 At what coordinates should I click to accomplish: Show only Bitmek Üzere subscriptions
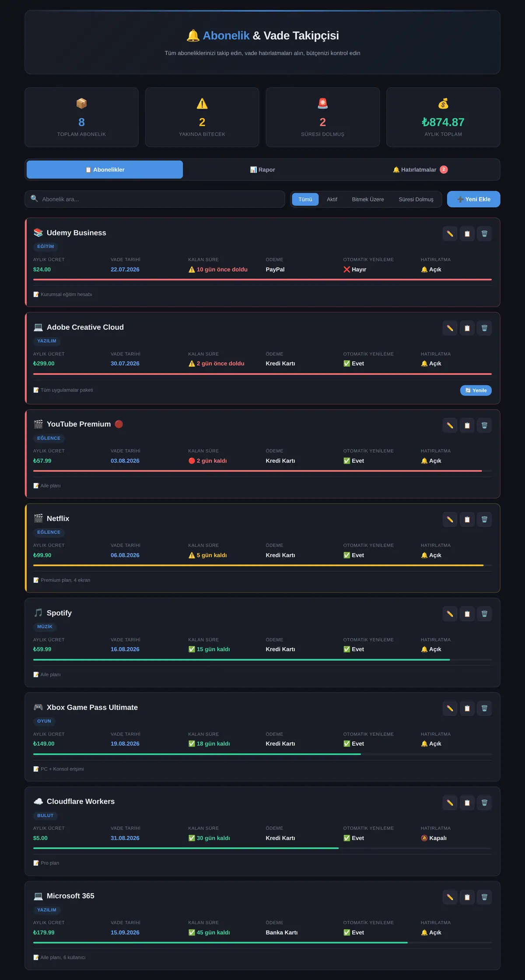tap(368, 199)
